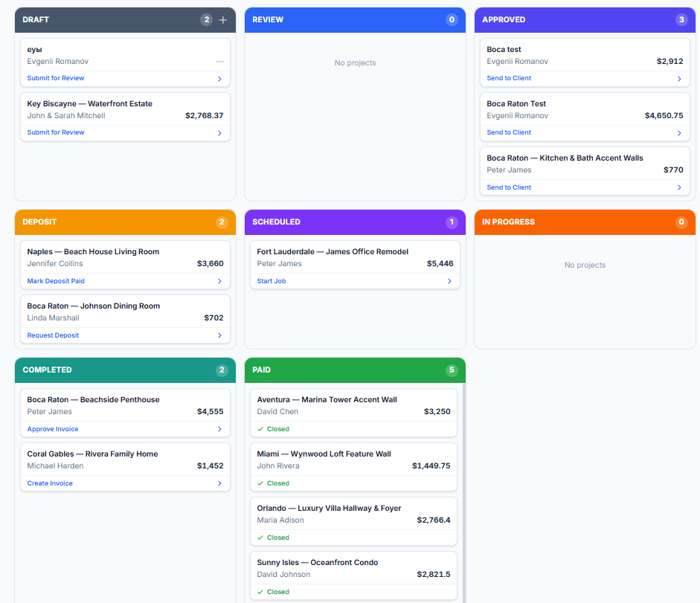
Task: Click the PAID count badge showing 5
Action: point(452,370)
